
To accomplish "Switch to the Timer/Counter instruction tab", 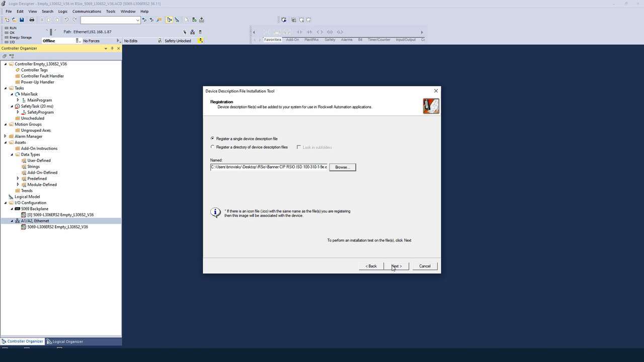I will [x=378, y=40].
